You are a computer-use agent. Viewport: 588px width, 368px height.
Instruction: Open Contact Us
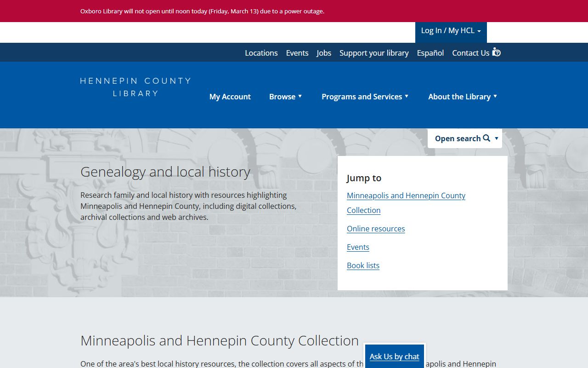pyautogui.click(x=471, y=53)
